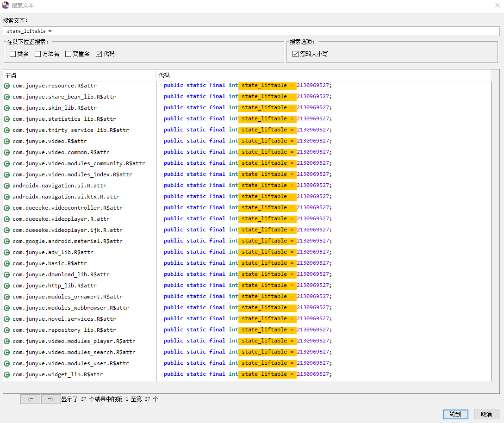The image size is (504, 423).
Task: Uncheck the 代码 (code) checkbox
Action: (99, 54)
